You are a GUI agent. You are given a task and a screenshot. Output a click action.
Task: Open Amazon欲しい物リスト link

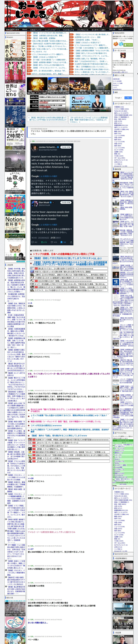click(120, 72)
